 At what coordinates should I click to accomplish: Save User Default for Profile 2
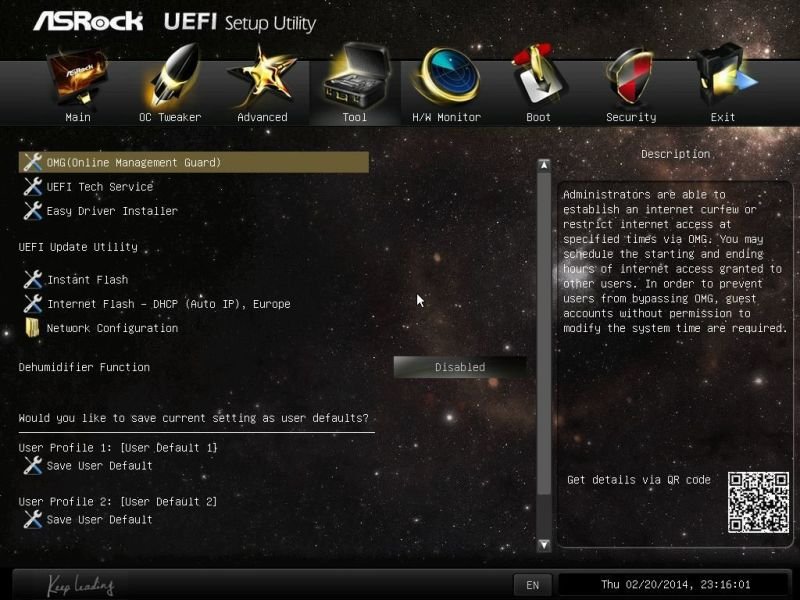point(99,520)
